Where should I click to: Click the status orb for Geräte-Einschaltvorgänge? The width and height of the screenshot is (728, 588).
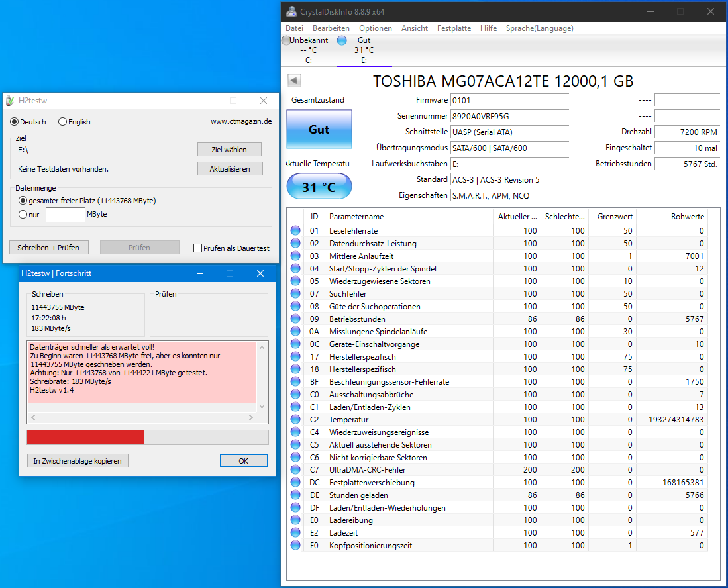click(x=295, y=344)
